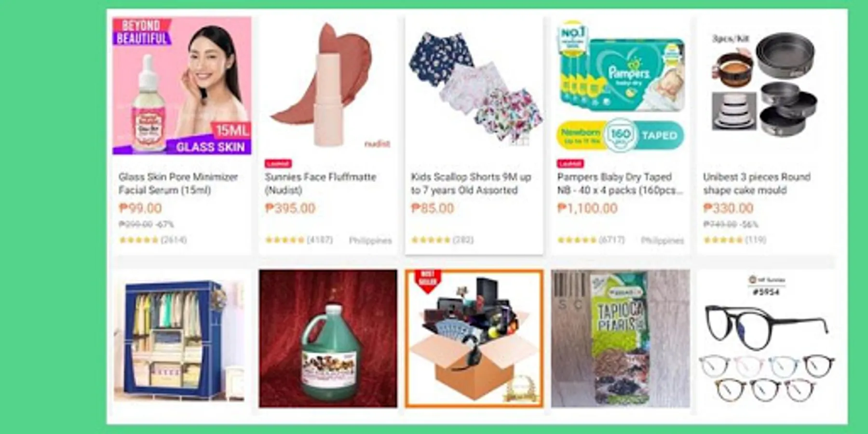Open the mystery box product image
Image resolution: width=868 pixels, height=434 pixels.
click(x=474, y=339)
